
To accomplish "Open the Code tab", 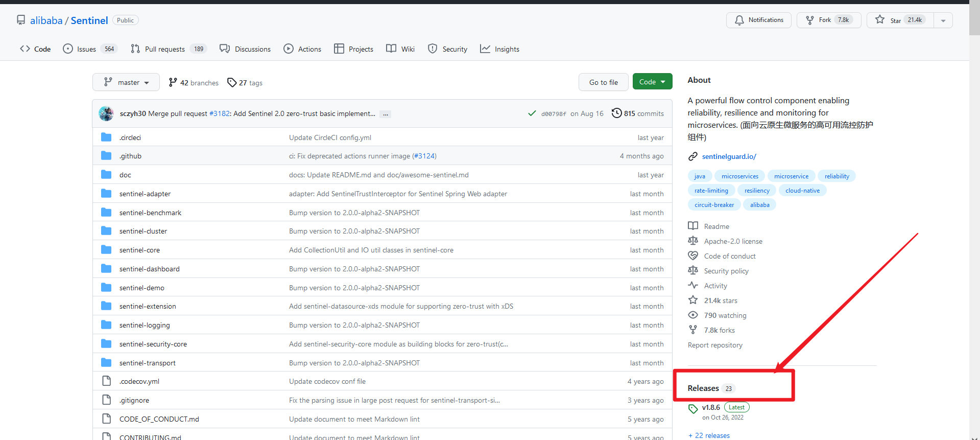I will point(35,49).
